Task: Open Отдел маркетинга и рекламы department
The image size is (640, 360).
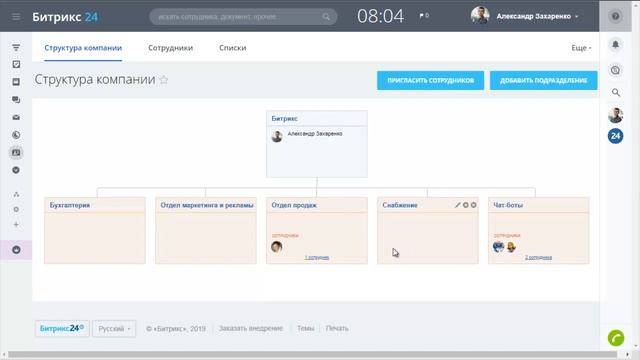Action: 207,205
